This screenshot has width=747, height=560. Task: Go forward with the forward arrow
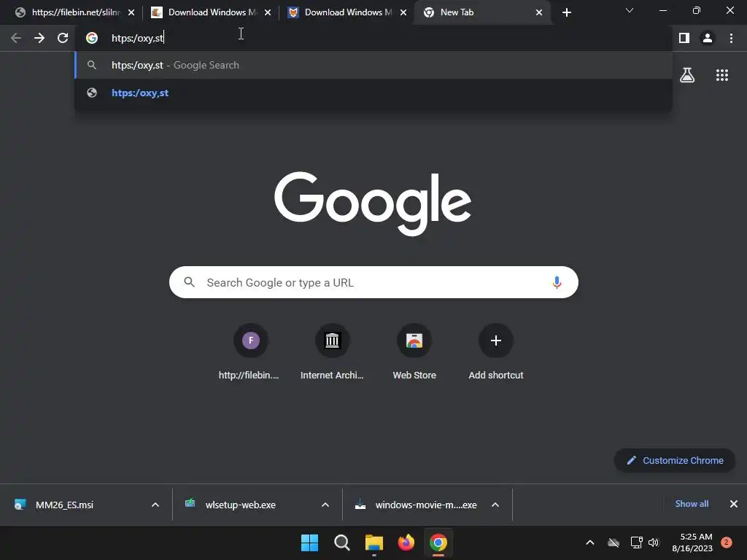pyautogui.click(x=39, y=38)
